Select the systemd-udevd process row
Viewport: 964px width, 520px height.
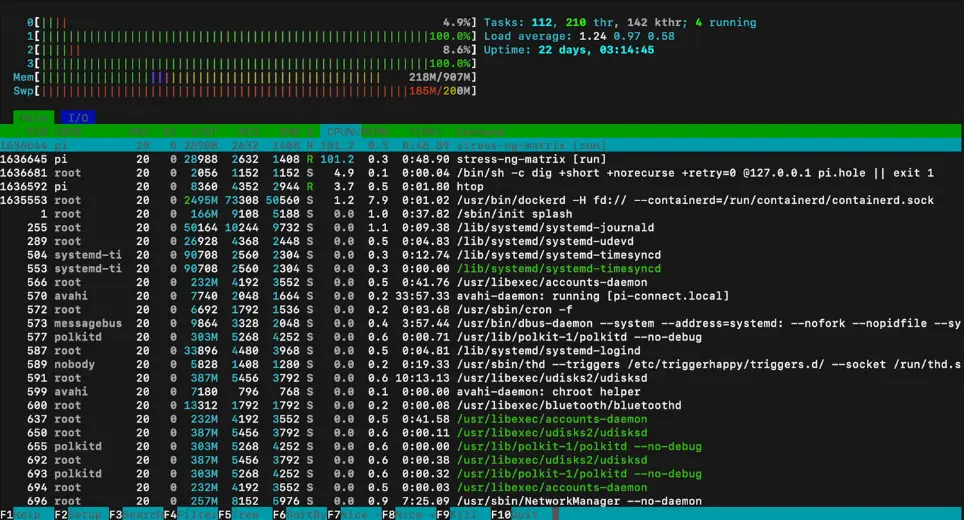481,241
